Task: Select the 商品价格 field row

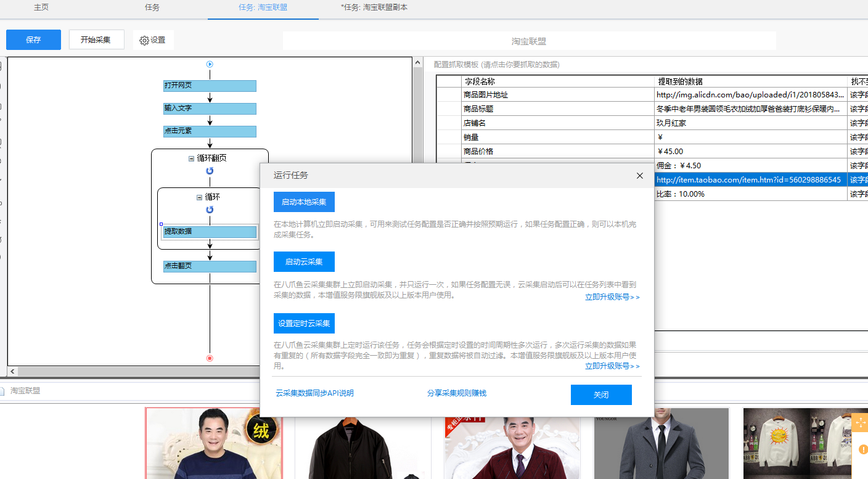Action: coord(557,152)
